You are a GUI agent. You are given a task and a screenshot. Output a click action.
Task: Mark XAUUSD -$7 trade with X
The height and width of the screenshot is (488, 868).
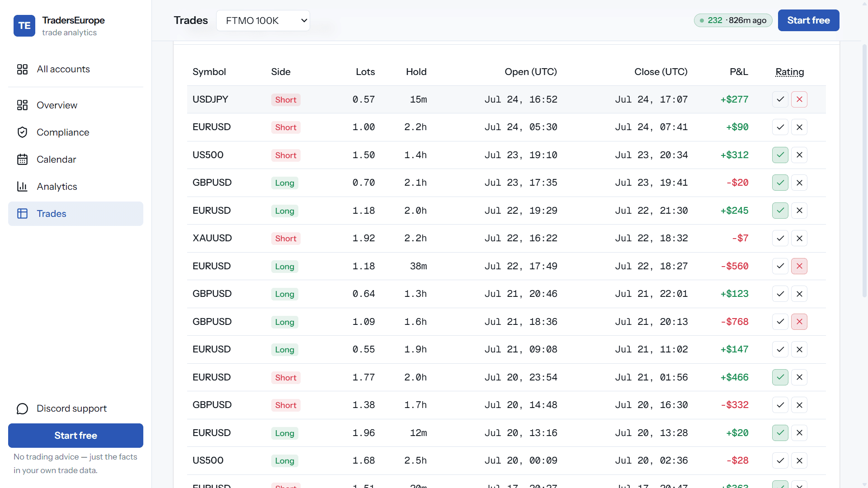tap(799, 238)
